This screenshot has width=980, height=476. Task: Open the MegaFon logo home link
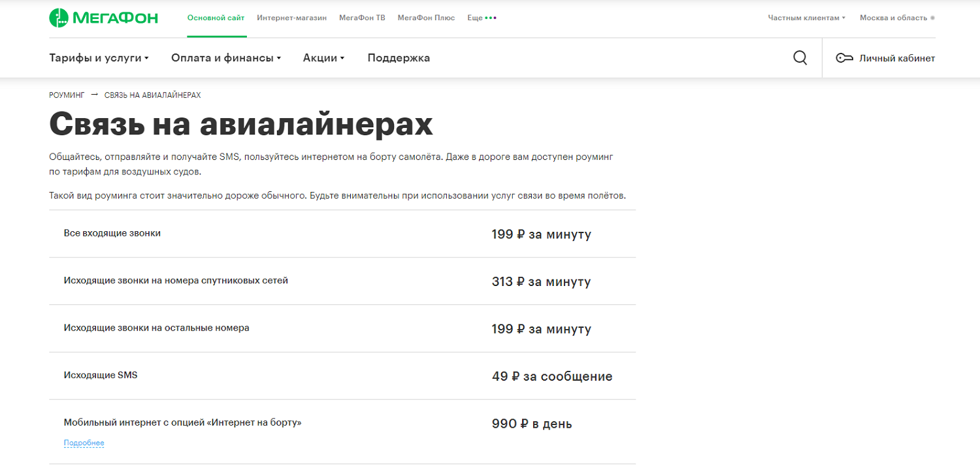click(x=103, y=18)
